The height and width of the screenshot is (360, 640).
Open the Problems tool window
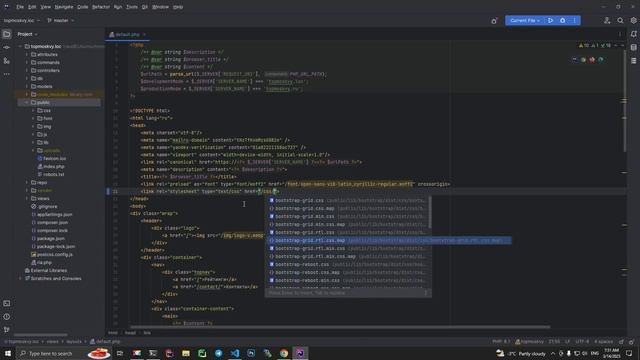[7, 316]
